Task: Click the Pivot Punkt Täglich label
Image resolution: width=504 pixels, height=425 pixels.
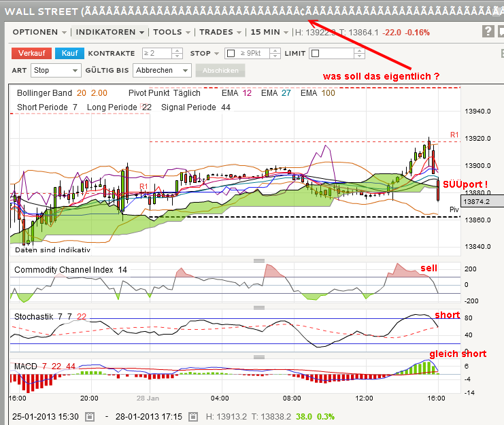Action: click(x=164, y=93)
